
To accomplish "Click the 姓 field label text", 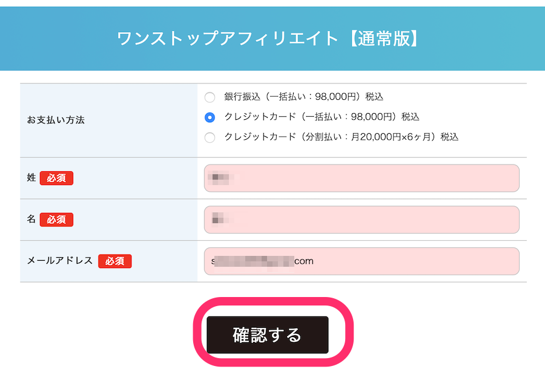I will point(30,178).
